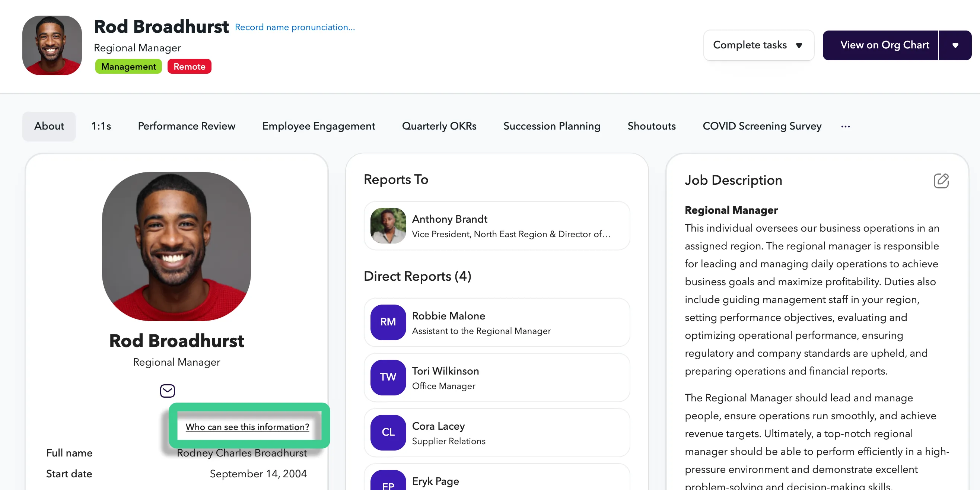The width and height of the screenshot is (980, 490).
Task: Click the Rod Broadhurst header name
Action: point(161,27)
